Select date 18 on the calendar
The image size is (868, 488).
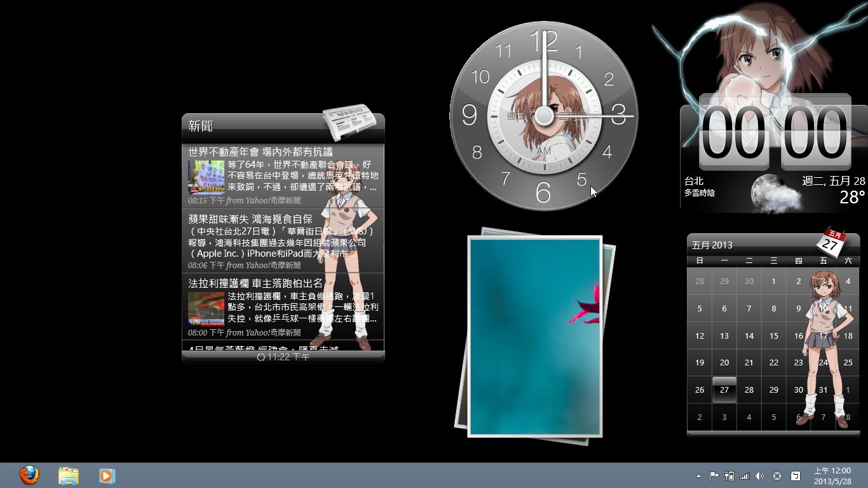coord(848,335)
